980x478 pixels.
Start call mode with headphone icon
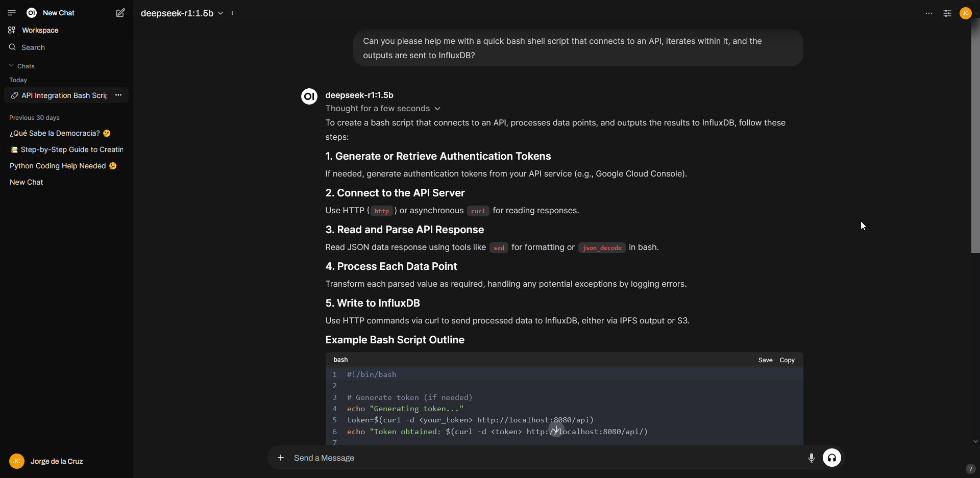point(832,458)
